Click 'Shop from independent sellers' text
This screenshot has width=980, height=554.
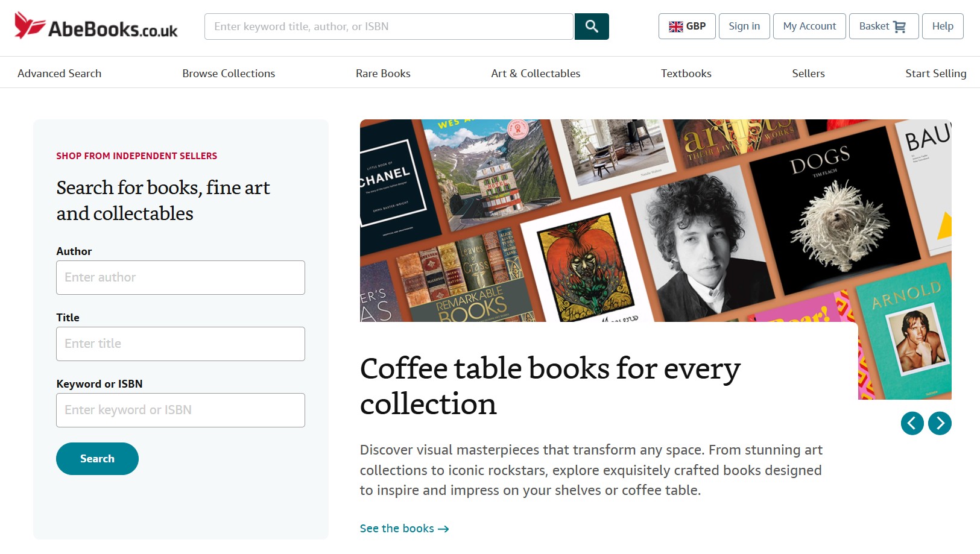point(137,156)
